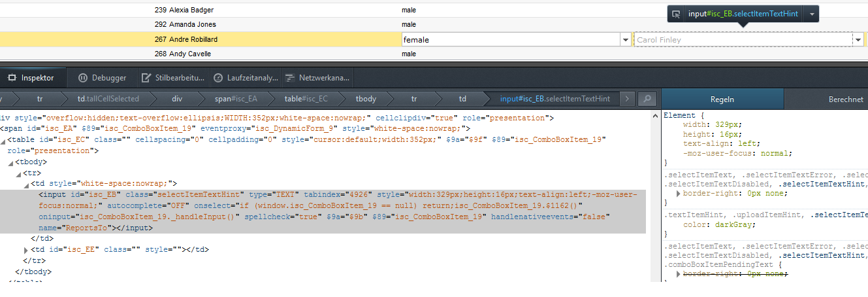The image size is (868, 297).
Task: Switch to the Inspektor tab
Action: coord(33,78)
